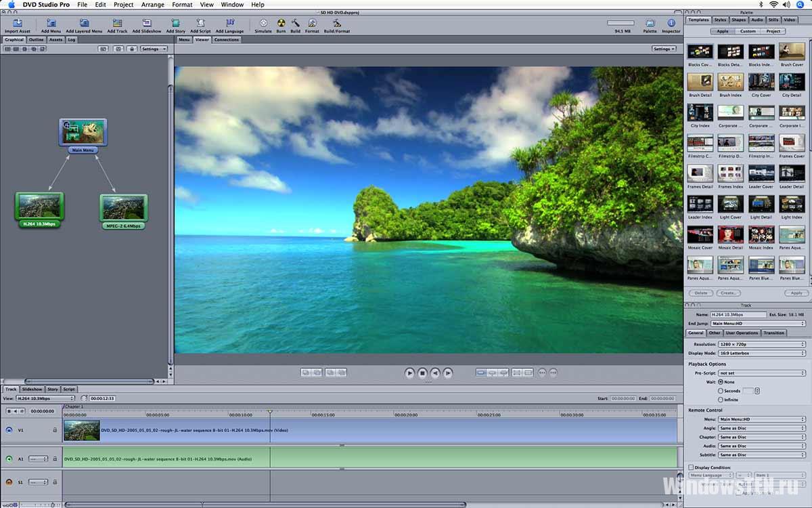Screen dimensions: 812x508
Task: Switch to the Connections tab
Action: (x=226, y=40)
